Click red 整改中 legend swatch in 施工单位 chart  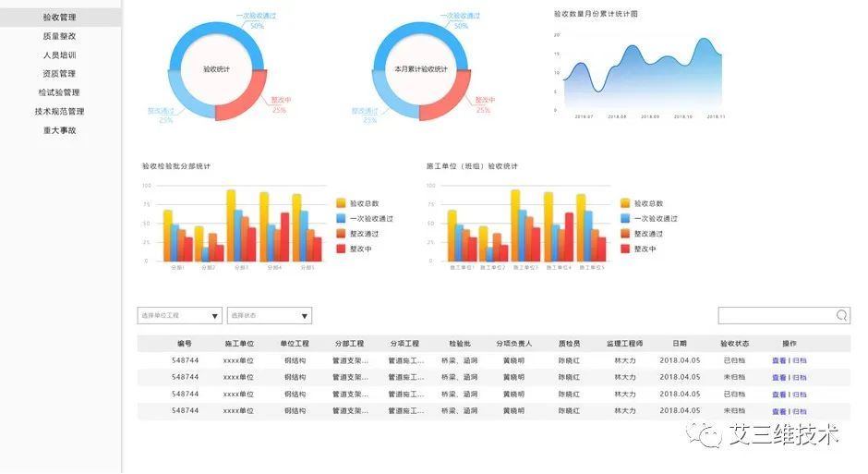tap(625, 249)
